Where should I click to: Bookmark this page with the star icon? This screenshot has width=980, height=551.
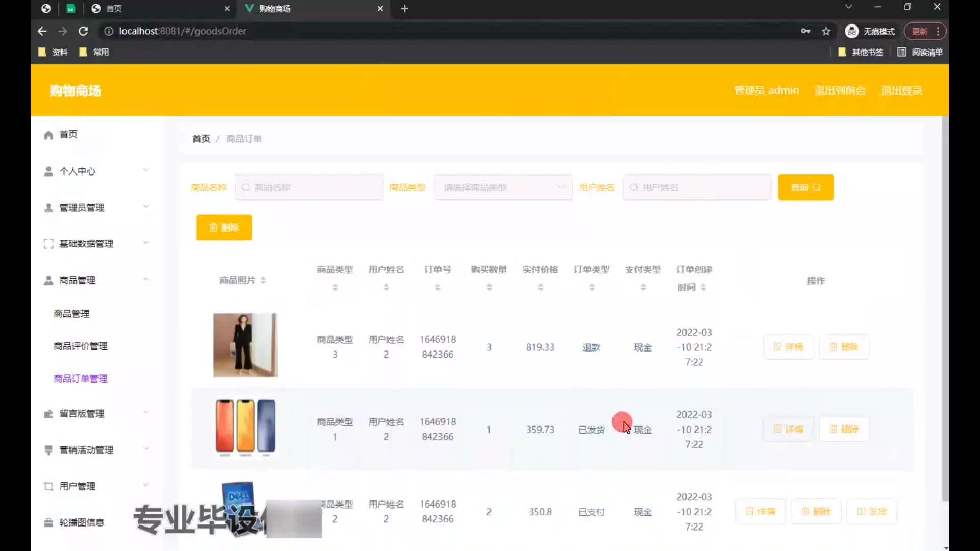826,31
